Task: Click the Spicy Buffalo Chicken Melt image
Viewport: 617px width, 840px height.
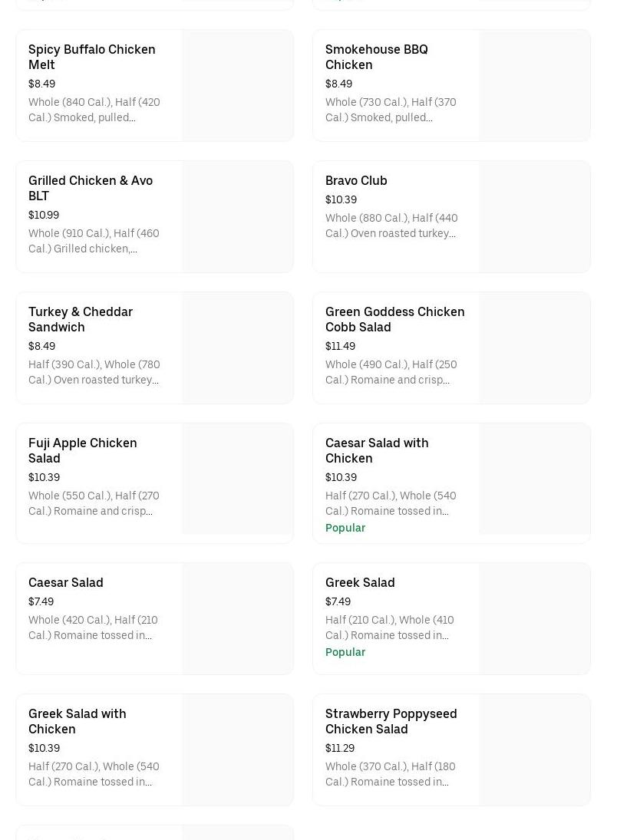Action: 237,85
